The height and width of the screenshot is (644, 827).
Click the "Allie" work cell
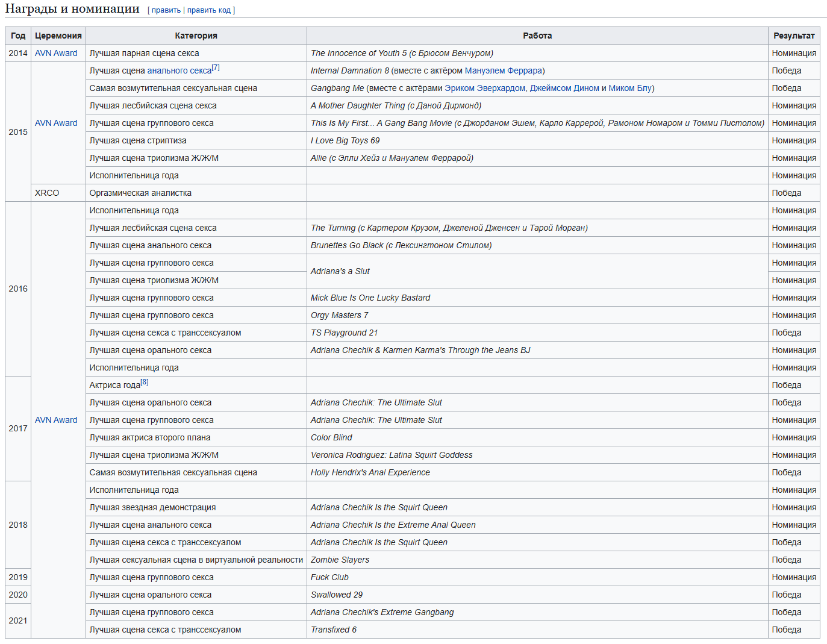coord(537,158)
